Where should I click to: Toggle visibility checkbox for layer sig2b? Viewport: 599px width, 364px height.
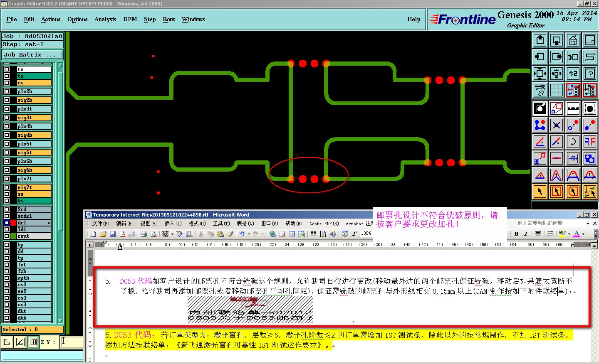(7, 100)
